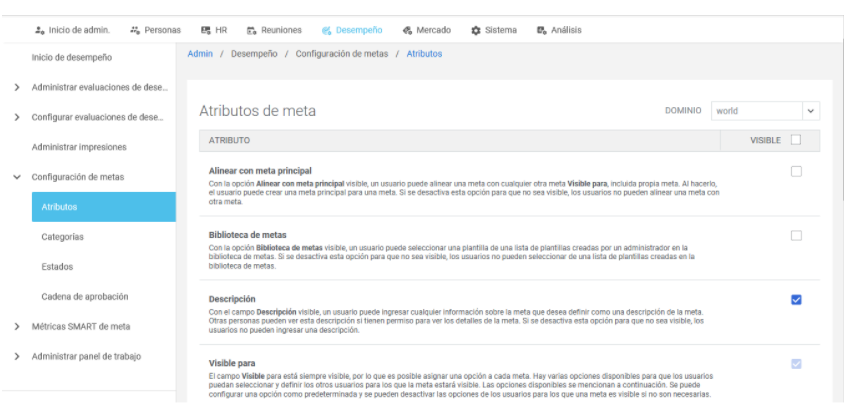Click the ATRIBUTO column header

(229, 140)
